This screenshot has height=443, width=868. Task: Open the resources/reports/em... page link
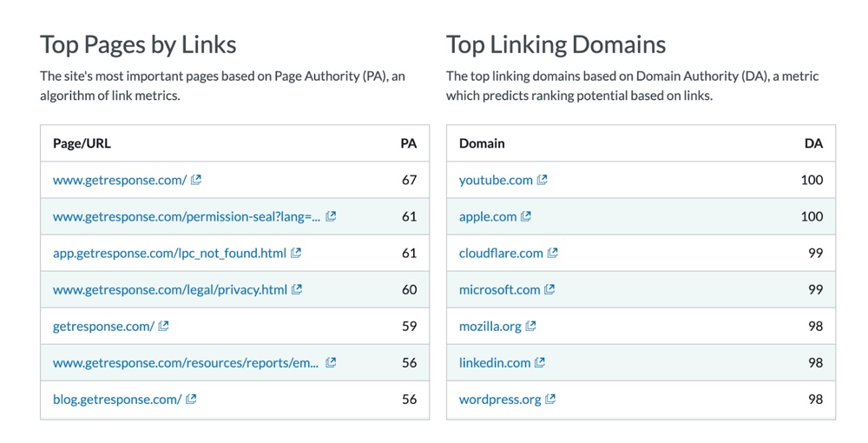click(x=186, y=363)
